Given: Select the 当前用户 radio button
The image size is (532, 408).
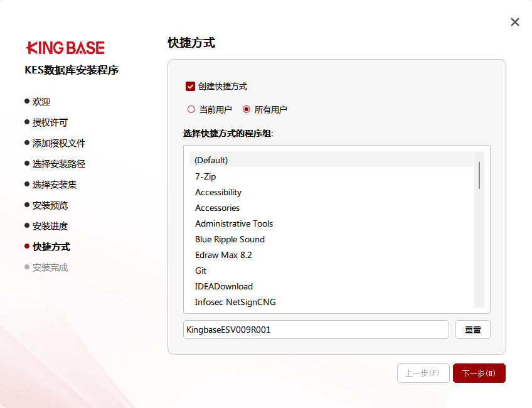Looking at the screenshot, I should (x=191, y=109).
